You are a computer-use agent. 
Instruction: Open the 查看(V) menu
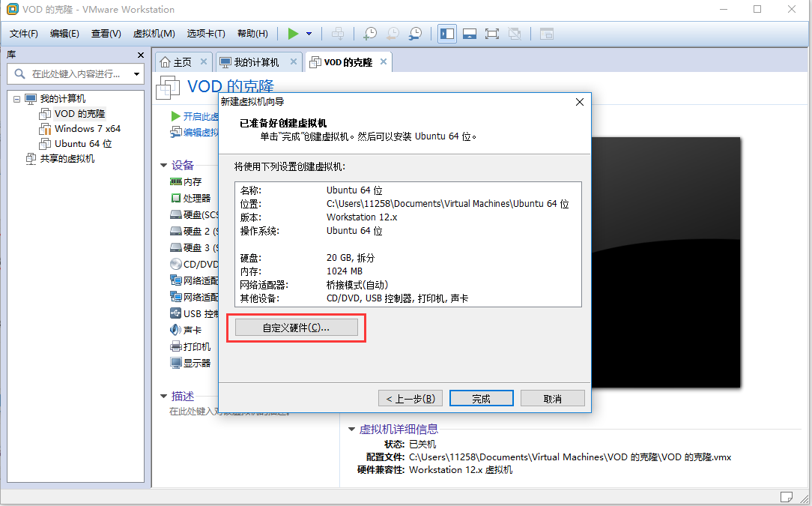coord(106,34)
